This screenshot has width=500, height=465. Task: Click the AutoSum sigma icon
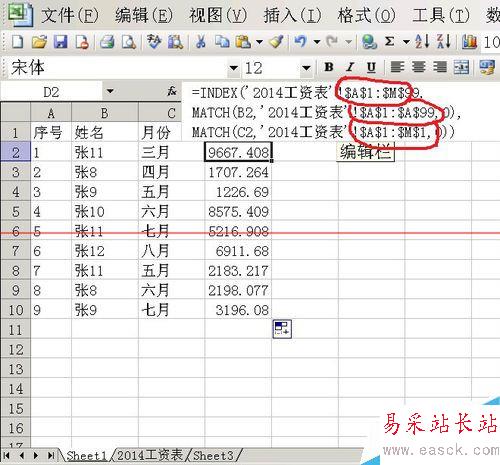[x=389, y=42]
